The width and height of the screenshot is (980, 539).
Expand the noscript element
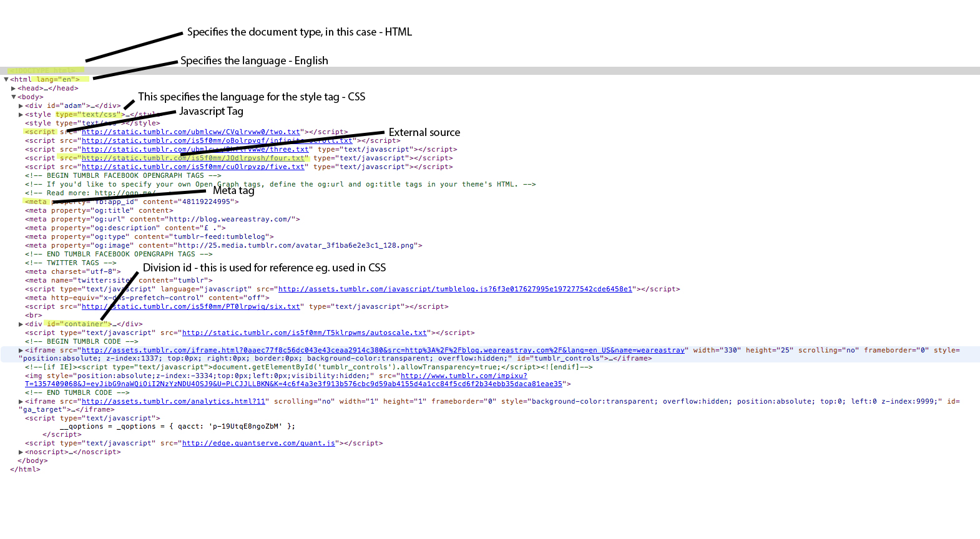click(x=21, y=452)
